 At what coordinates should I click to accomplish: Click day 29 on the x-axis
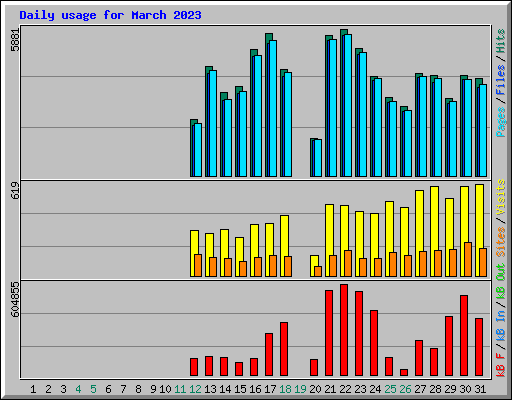click(x=450, y=389)
